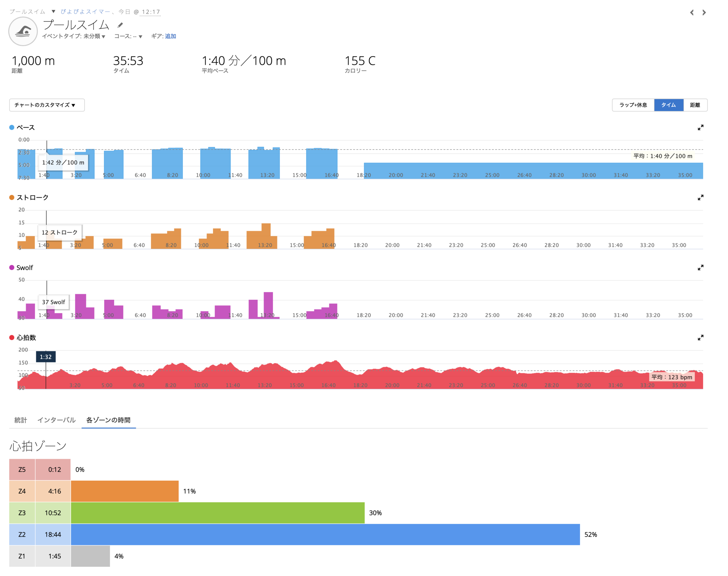Go to next activity arrow
The height and width of the screenshot is (576, 728).
point(704,13)
